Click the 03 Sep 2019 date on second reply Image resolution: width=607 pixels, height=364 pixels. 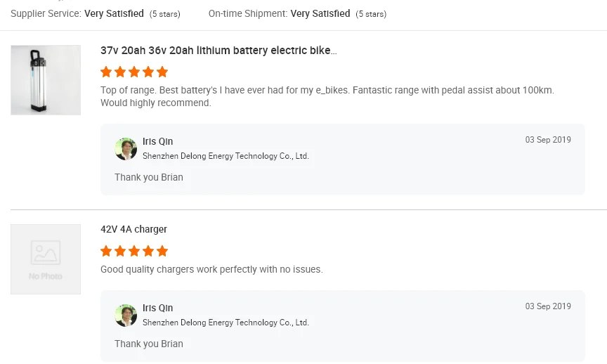click(548, 306)
